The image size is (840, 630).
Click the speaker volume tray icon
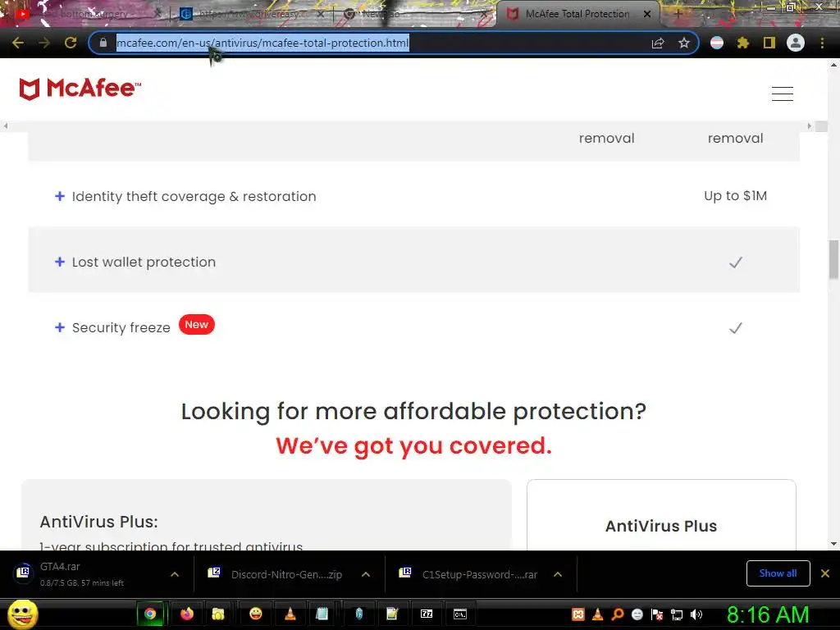pos(696,614)
